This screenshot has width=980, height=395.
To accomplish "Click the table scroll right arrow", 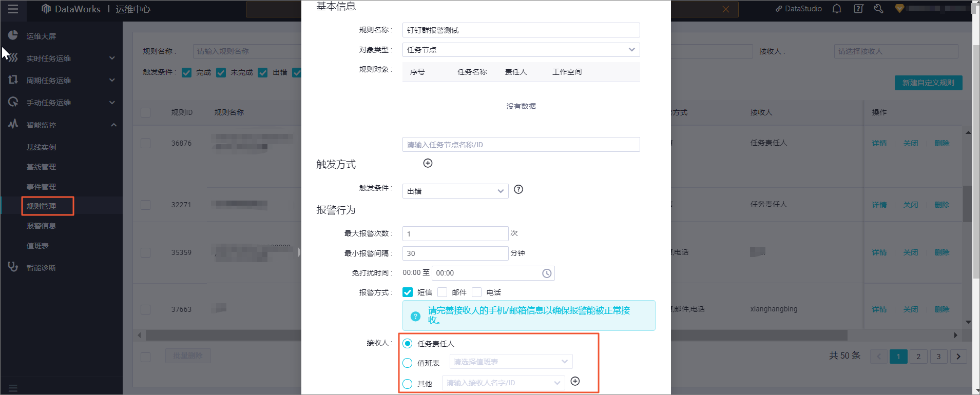I will 955,335.
